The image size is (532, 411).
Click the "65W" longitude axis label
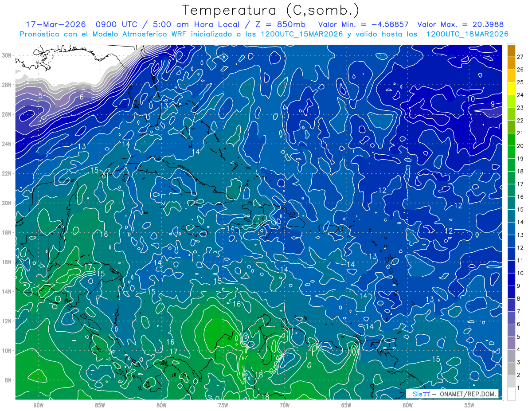346,405
